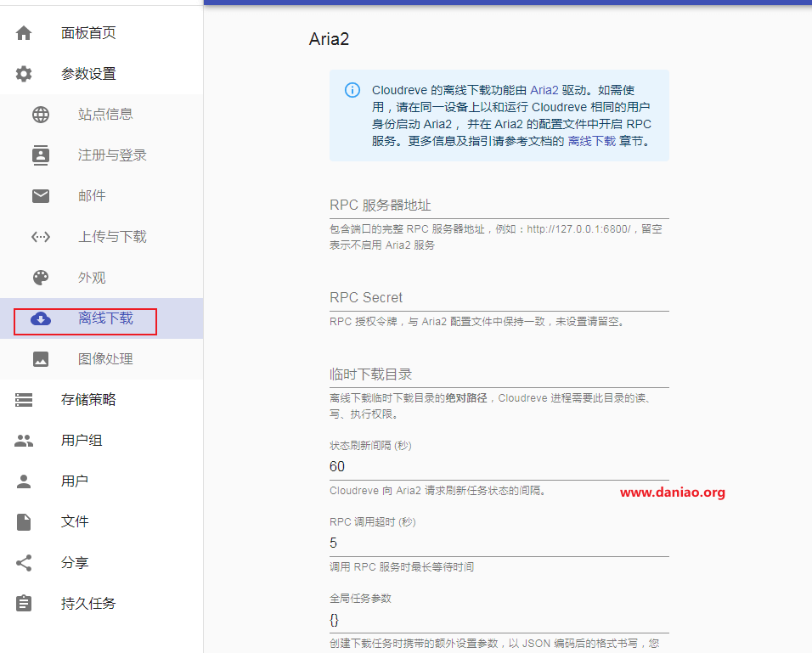This screenshot has height=653, width=812.
Task: Open the Aria2 link in info box
Action: tap(544, 90)
